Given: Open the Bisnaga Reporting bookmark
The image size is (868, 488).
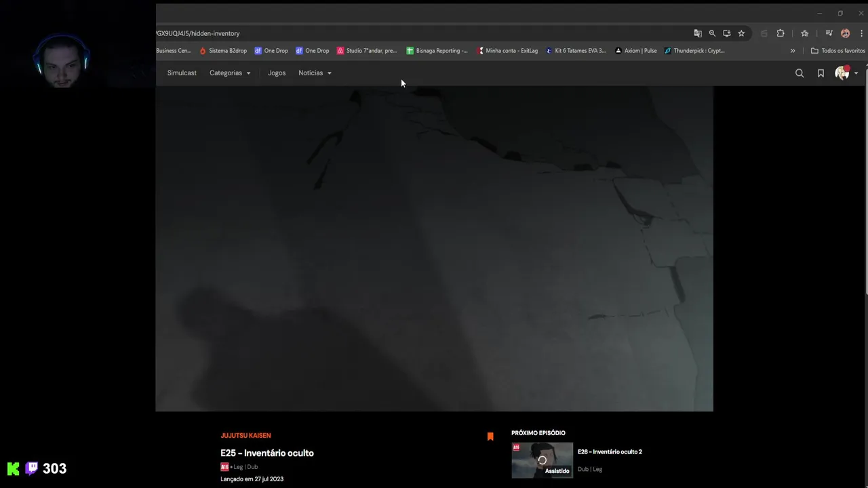Looking at the screenshot, I should point(437,51).
